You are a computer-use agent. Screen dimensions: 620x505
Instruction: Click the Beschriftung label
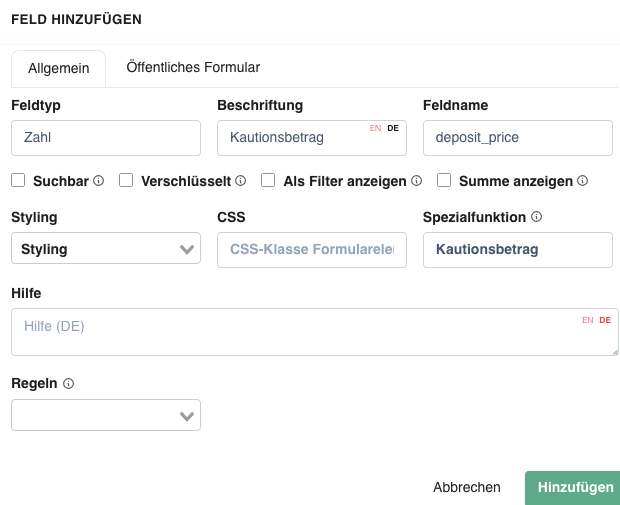pos(260,105)
